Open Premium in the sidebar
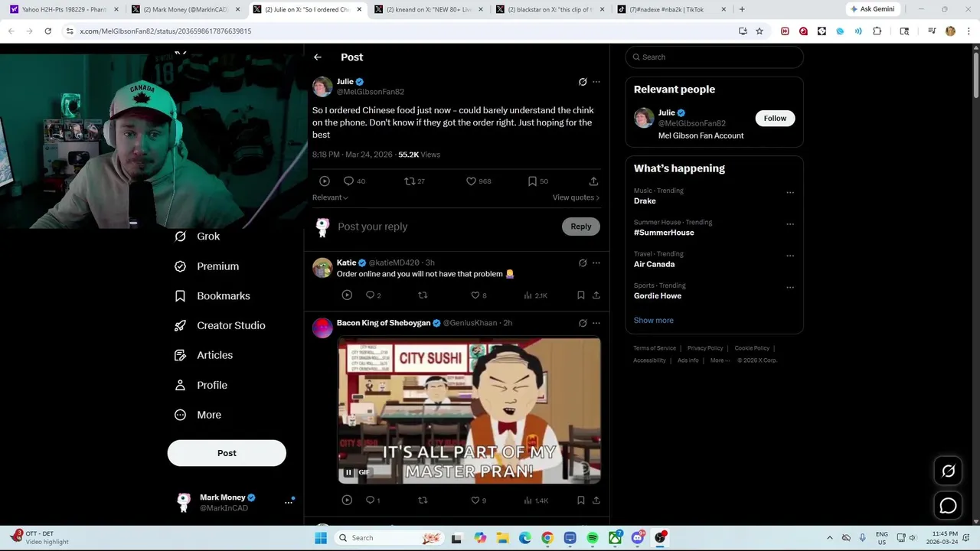This screenshot has height=551, width=980. click(x=207, y=266)
